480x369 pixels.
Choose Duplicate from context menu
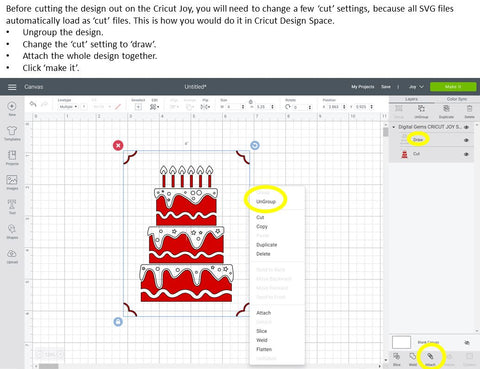coord(266,245)
